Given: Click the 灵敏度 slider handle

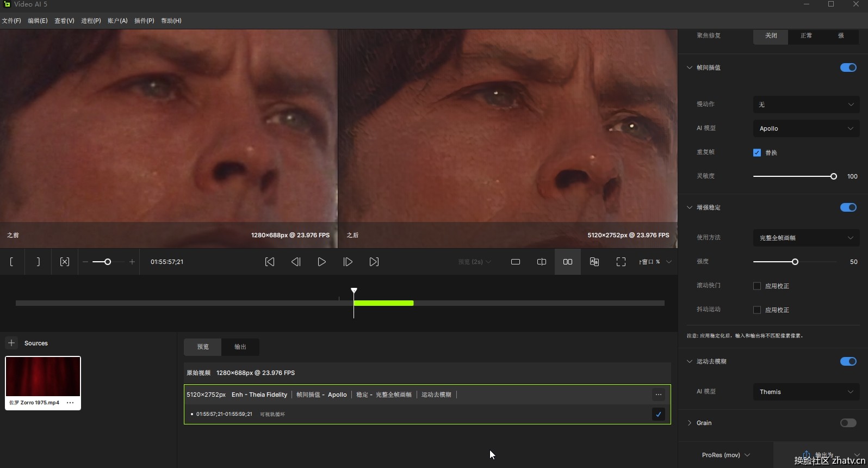Looking at the screenshot, I should [x=834, y=176].
